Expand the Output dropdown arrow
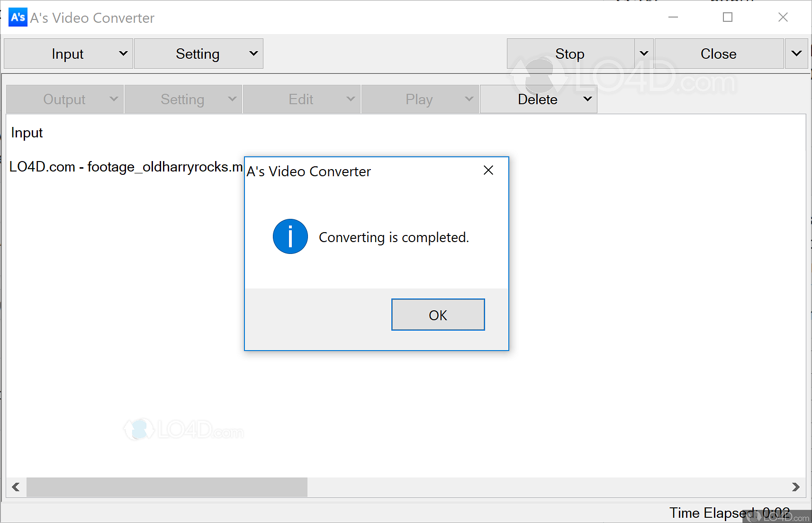Screen dimensions: 812x523 tap(114, 99)
